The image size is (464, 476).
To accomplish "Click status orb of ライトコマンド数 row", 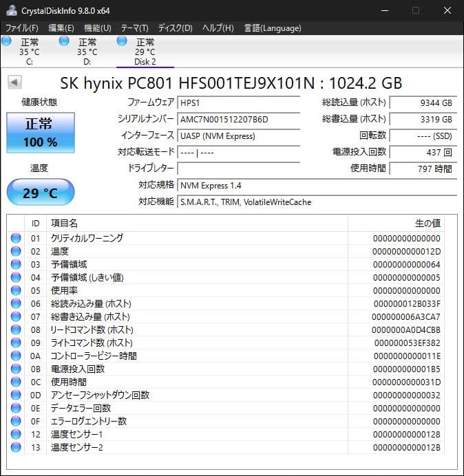I will tap(16, 343).
